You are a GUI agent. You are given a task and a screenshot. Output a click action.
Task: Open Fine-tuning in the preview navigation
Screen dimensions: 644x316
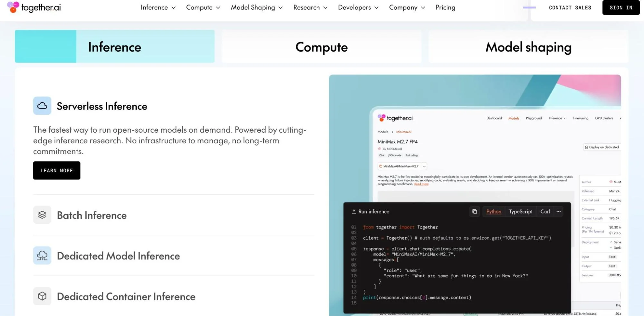point(580,118)
